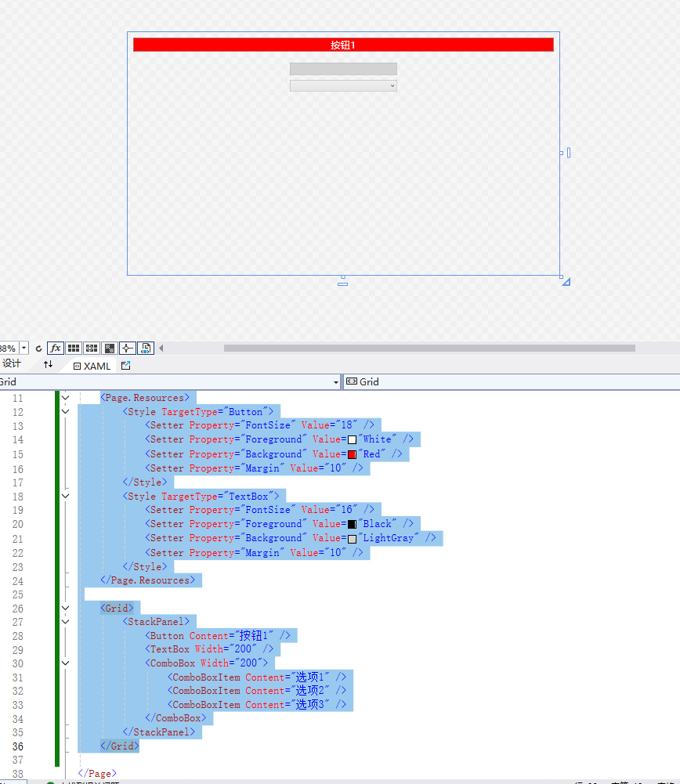Viewport: 680px width, 784px height.
Task: Open the zoom percentage dropdown
Action: 24,348
